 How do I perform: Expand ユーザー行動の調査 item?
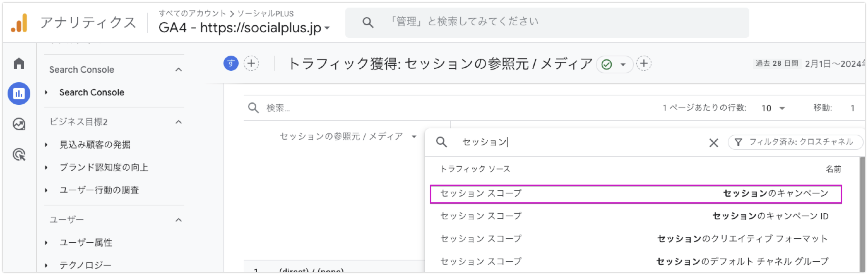tap(46, 190)
